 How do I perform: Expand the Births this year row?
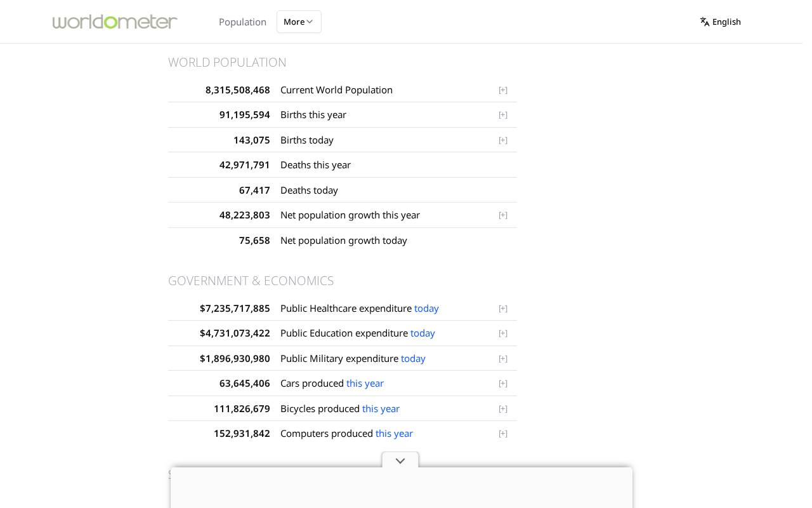503,115
